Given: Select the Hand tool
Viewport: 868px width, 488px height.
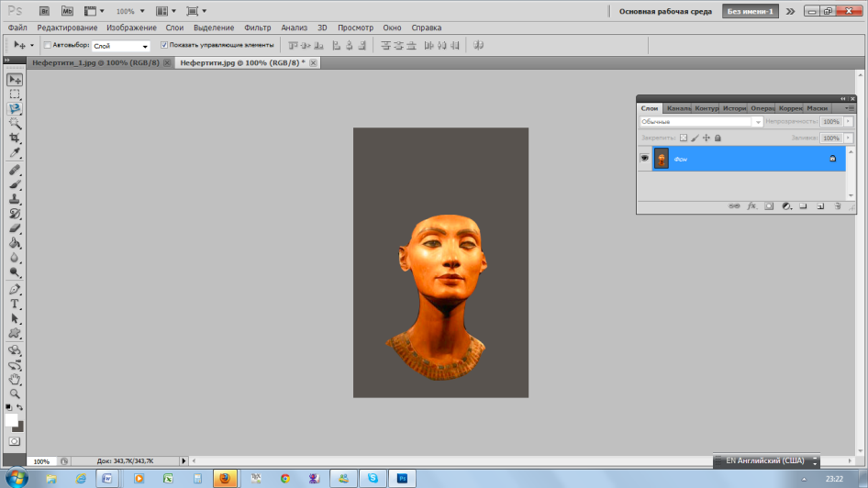Looking at the screenshot, I should [x=15, y=380].
